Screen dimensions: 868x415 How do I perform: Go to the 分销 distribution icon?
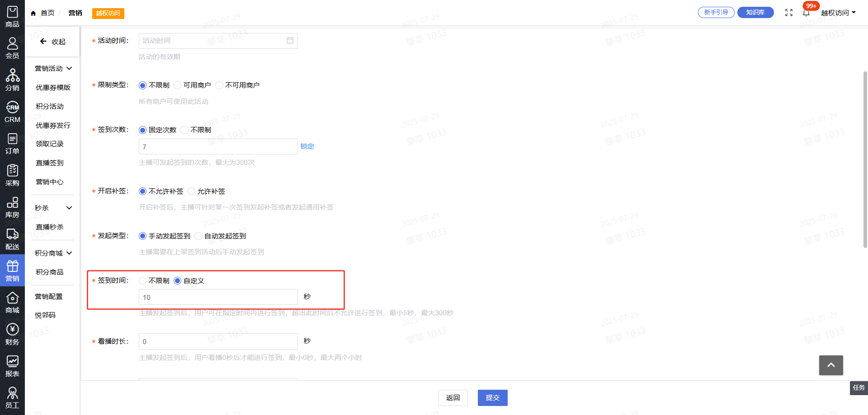[12, 80]
